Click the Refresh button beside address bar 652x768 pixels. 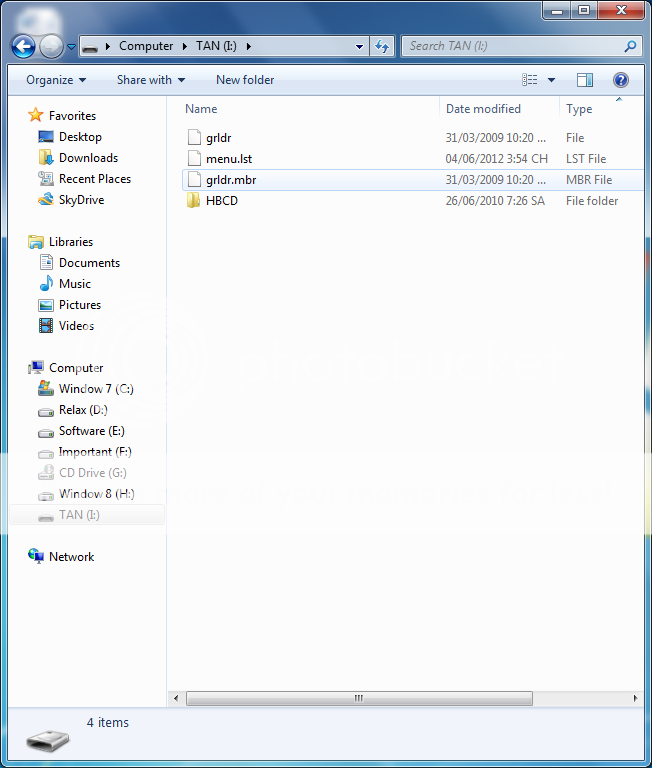pyautogui.click(x=382, y=46)
